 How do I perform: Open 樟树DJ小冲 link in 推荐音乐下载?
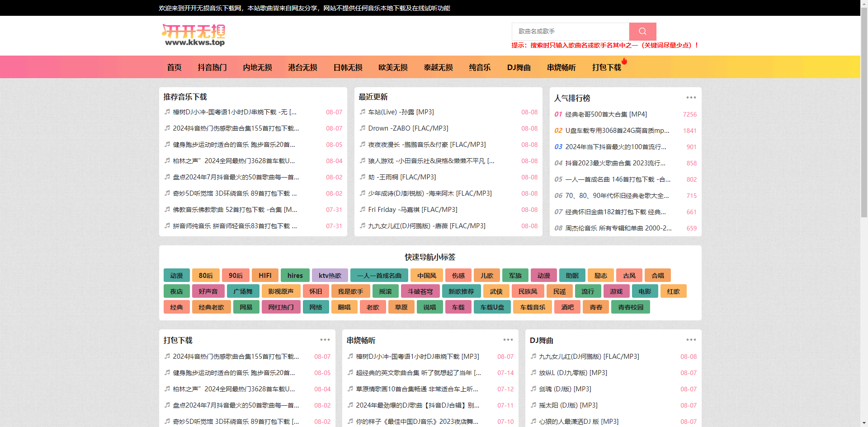234,112
